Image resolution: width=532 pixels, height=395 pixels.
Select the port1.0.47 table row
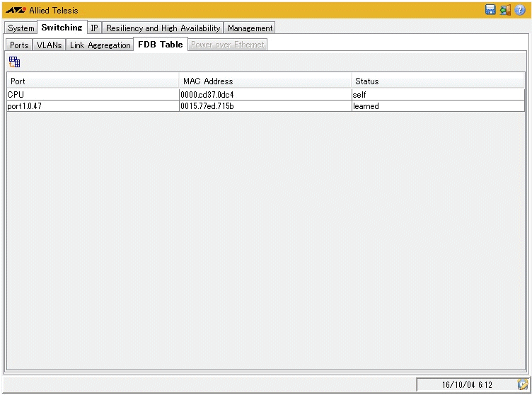click(x=92, y=106)
